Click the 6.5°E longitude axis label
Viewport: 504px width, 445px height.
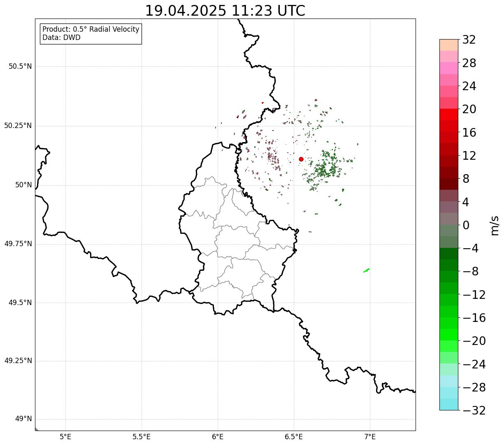tap(294, 436)
